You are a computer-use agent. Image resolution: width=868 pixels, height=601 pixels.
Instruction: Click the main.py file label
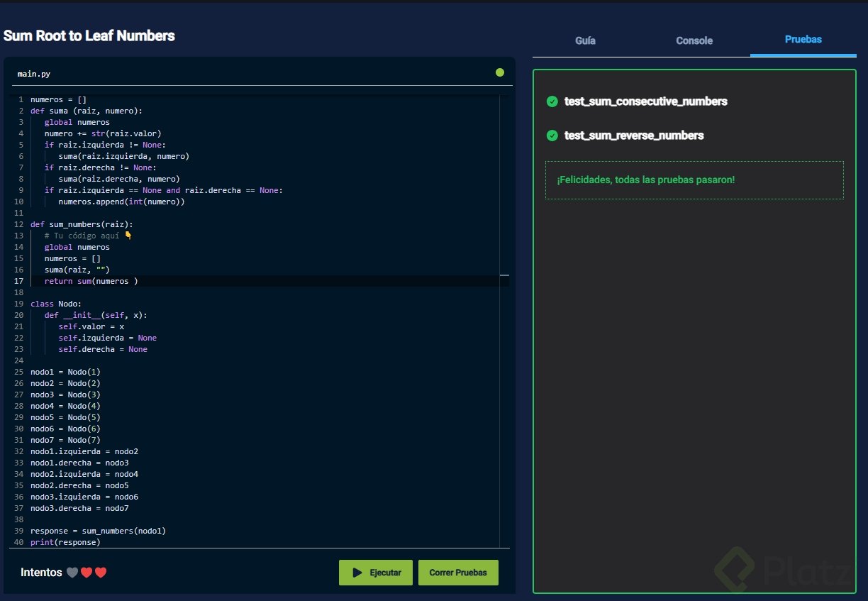pyautogui.click(x=34, y=74)
